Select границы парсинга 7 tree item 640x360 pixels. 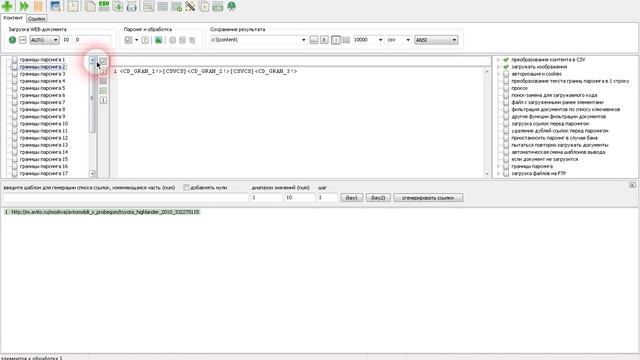(x=42, y=102)
